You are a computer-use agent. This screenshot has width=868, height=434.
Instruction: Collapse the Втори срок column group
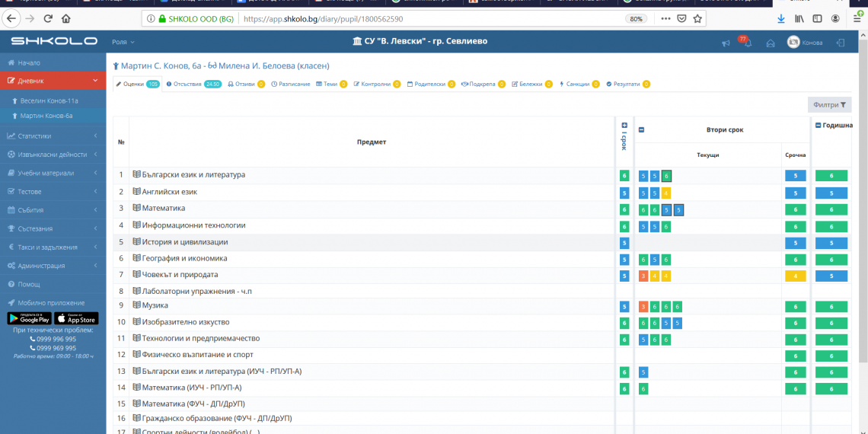641,129
